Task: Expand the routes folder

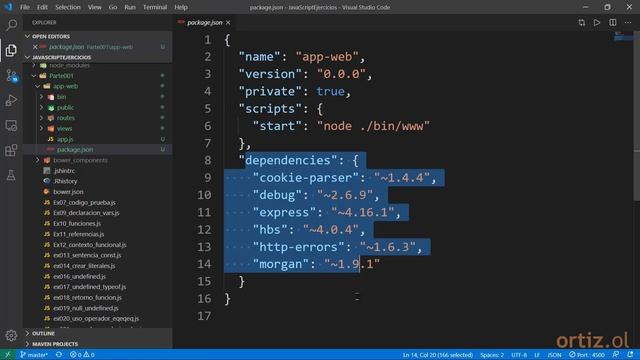Action: coord(41,118)
